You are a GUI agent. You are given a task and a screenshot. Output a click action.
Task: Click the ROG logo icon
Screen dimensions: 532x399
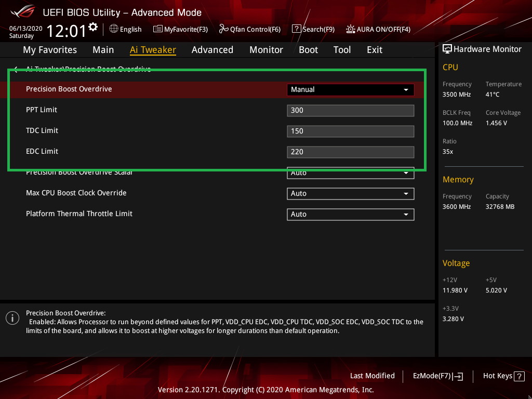tap(23, 12)
